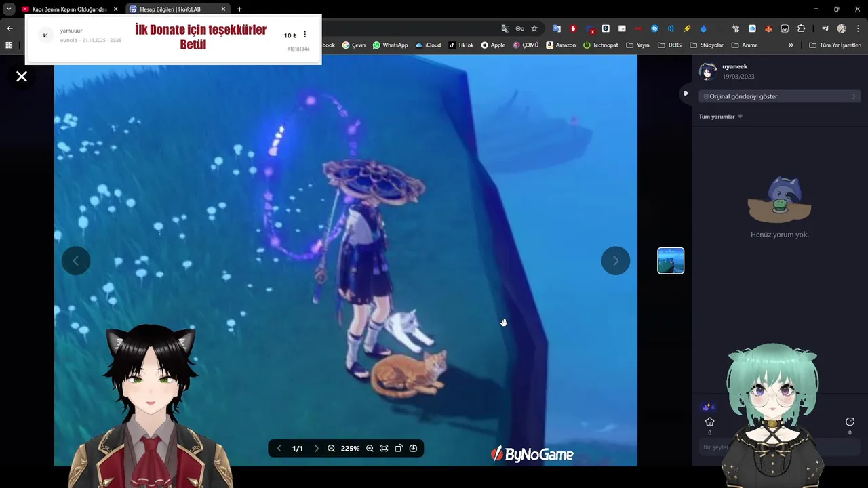Expand the Stüdyolar bookmarks folder
The width and height of the screenshot is (868, 488).
coord(707,45)
